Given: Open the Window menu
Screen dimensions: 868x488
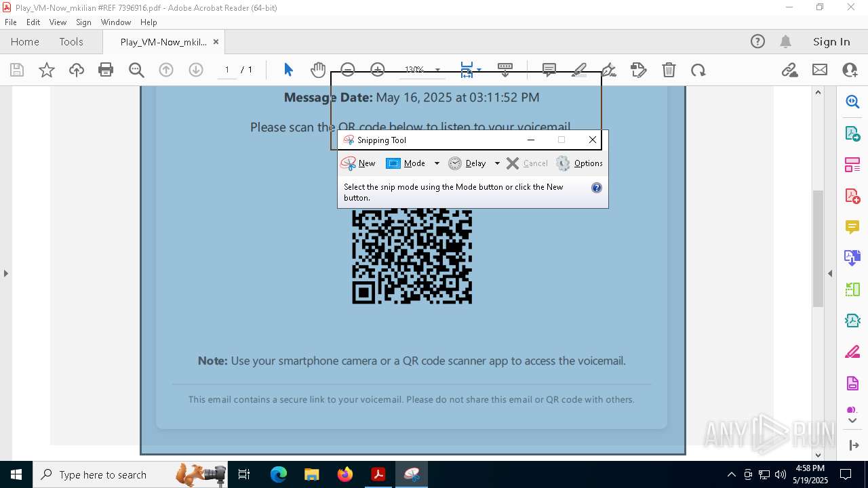Looking at the screenshot, I should [116, 22].
